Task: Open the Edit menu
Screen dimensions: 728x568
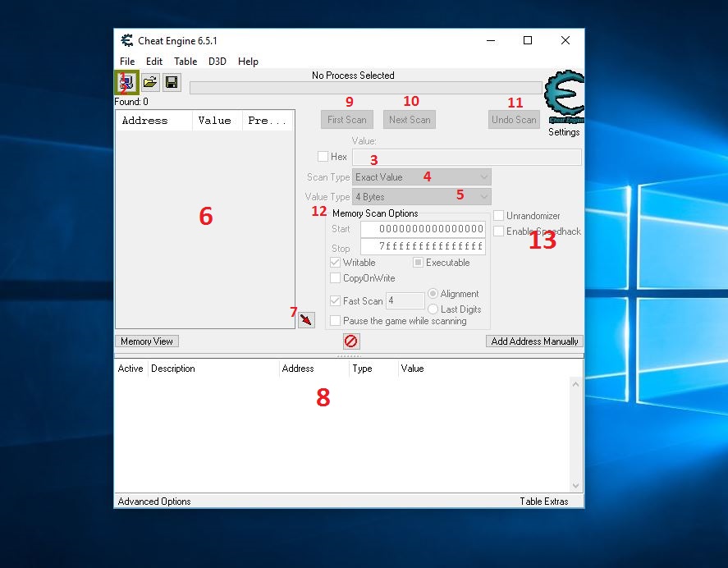Action: pyautogui.click(x=154, y=62)
